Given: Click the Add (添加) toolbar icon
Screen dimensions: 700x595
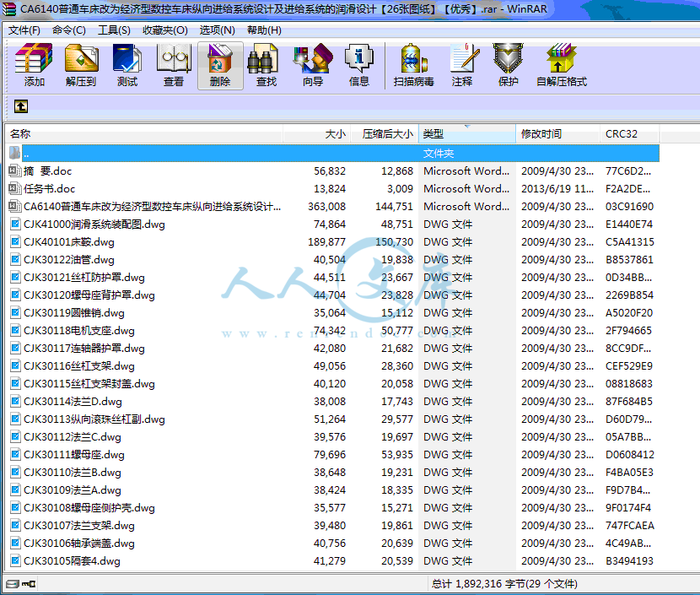Looking at the screenshot, I should pyautogui.click(x=34, y=59).
